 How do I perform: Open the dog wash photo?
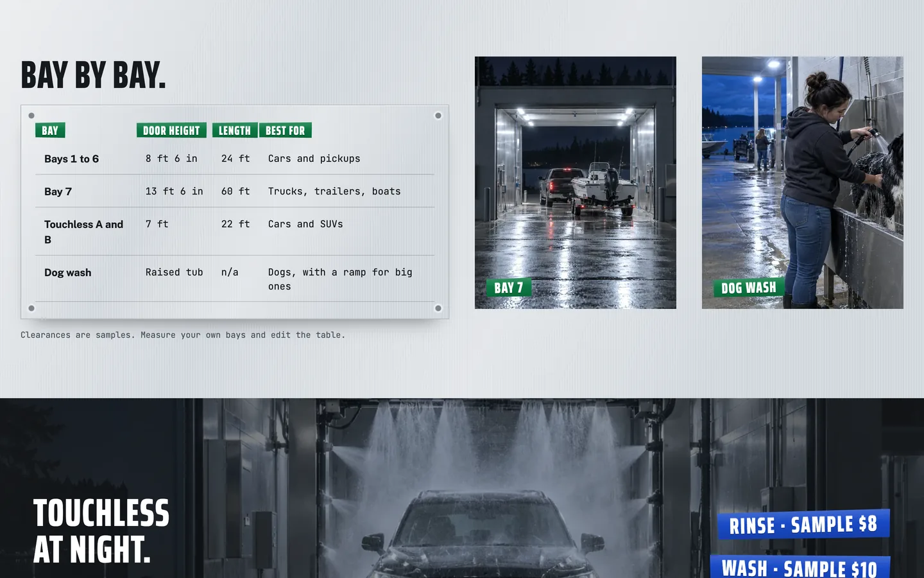803,182
